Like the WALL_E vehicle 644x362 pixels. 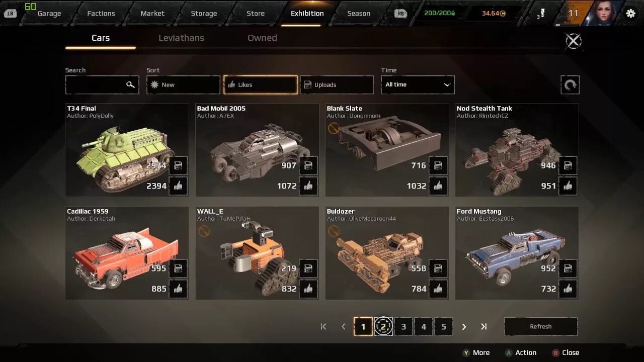pyautogui.click(x=308, y=289)
